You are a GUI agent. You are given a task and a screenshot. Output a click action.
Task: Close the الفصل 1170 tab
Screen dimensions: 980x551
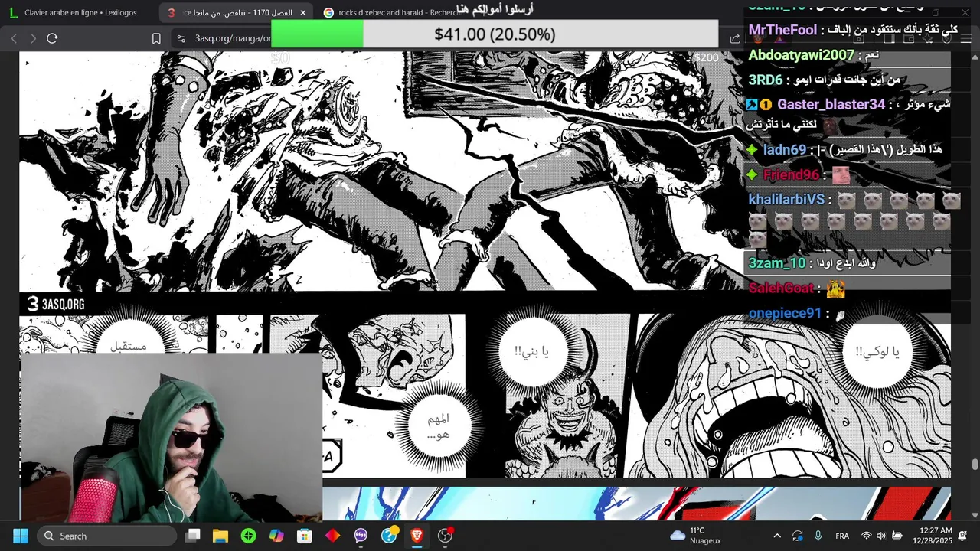tap(302, 12)
